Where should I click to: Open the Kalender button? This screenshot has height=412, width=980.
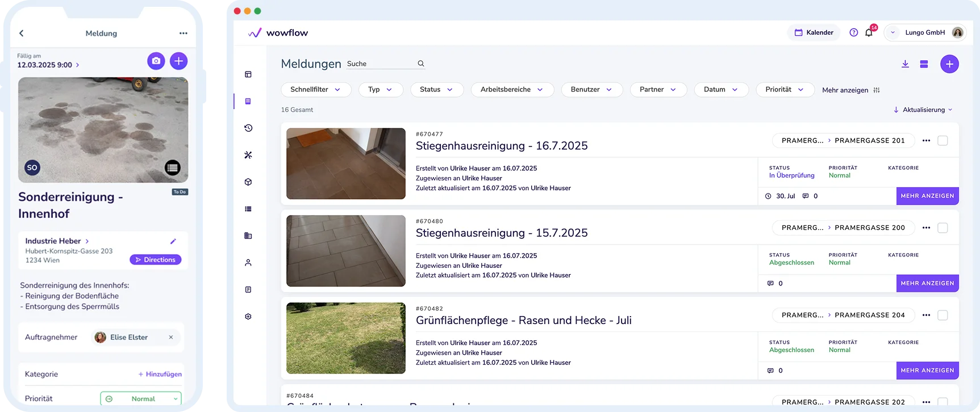click(814, 32)
